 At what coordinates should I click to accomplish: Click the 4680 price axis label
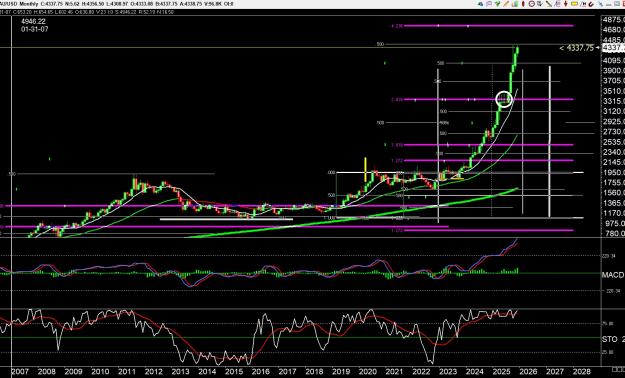[614, 30]
